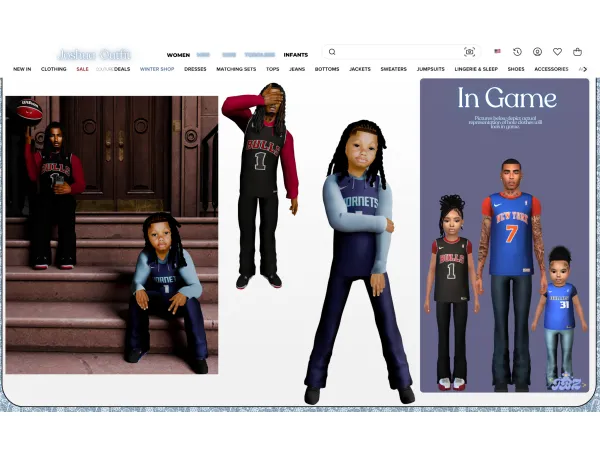Click the Hornets jersey child model
Viewport: 600px width, 450px height.
[359, 262]
